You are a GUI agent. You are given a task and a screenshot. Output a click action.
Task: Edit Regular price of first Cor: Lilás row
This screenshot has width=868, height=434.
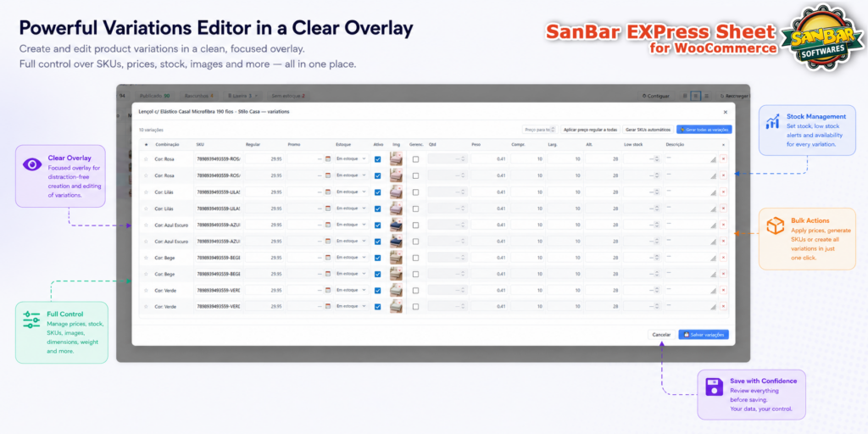click(264, 192)
